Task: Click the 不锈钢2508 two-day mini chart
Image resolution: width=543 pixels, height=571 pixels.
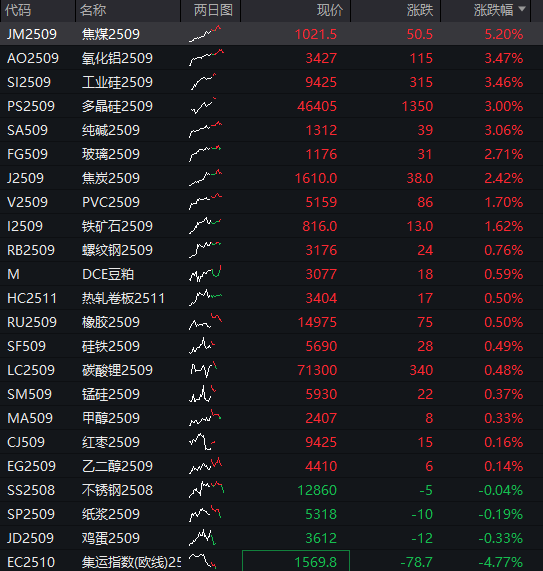Action: point(206,490)
